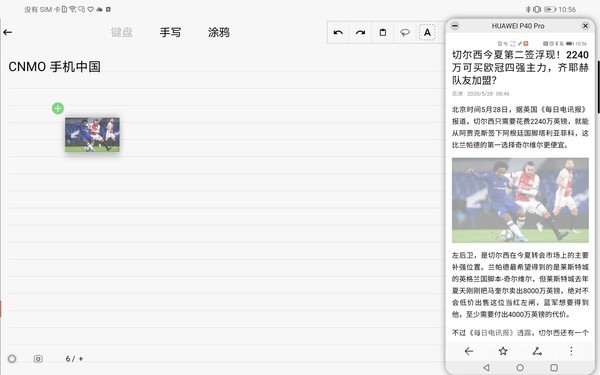Click the multi-screen collaboration icon beside Wi-Fi
Image resolution: width=600 pixels, height=375 pixels.
tap(82, 9)
